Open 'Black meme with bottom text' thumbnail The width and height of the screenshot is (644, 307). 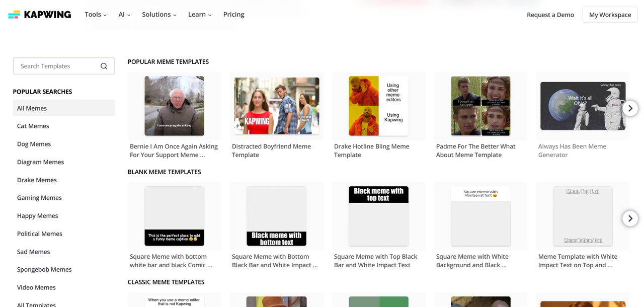tap(277, 216)
